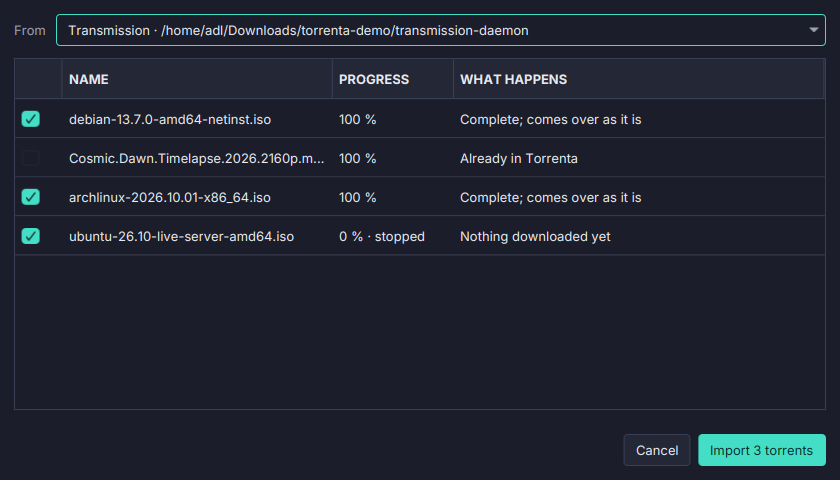Click the WHAT HAPPENS column header
Viewport: 840px width, 480px height.
[639, 79]
